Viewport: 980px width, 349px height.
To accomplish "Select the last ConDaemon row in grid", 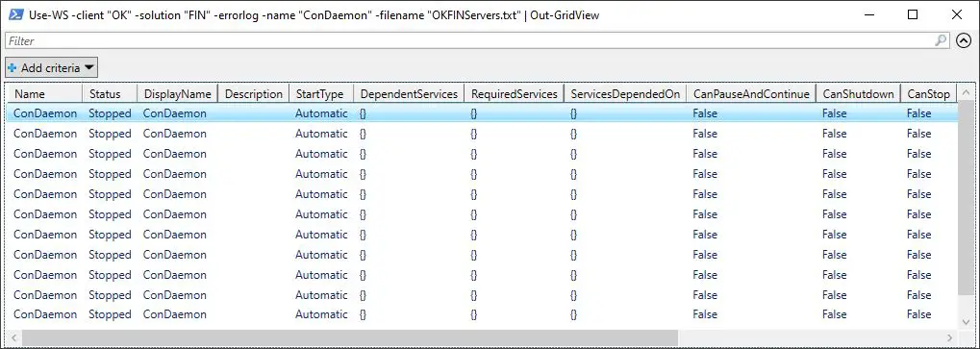I will point(482,314).
